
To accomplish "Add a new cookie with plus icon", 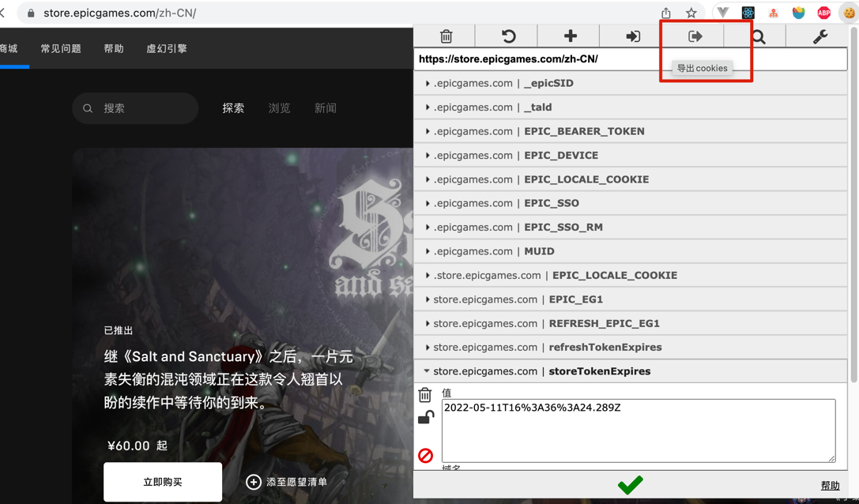I will tap(571, 36).
